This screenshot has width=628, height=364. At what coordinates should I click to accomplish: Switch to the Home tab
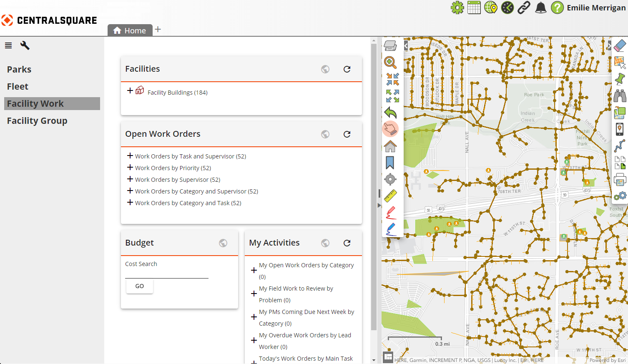point(130,30)
